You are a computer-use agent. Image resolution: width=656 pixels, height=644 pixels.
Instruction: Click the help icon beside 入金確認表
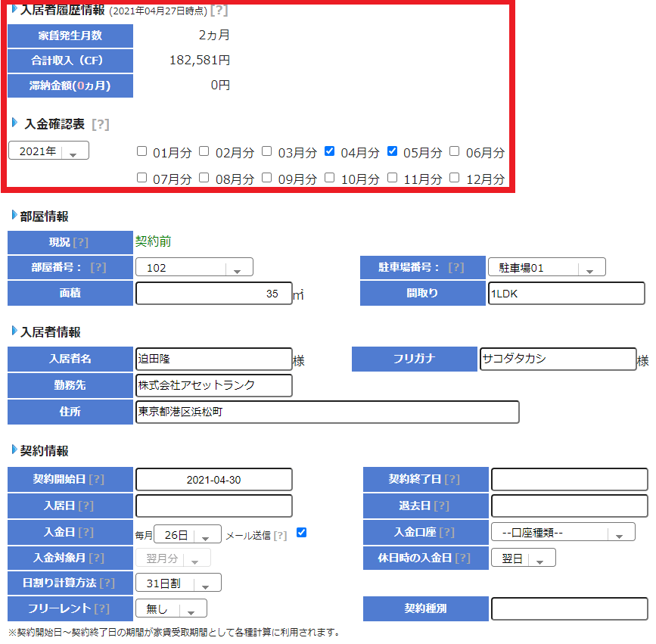point(102,126)
